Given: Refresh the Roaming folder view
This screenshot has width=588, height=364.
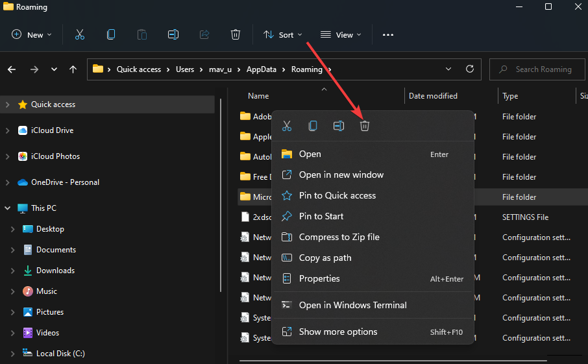Looking at the screenshot, I should 469,69.
